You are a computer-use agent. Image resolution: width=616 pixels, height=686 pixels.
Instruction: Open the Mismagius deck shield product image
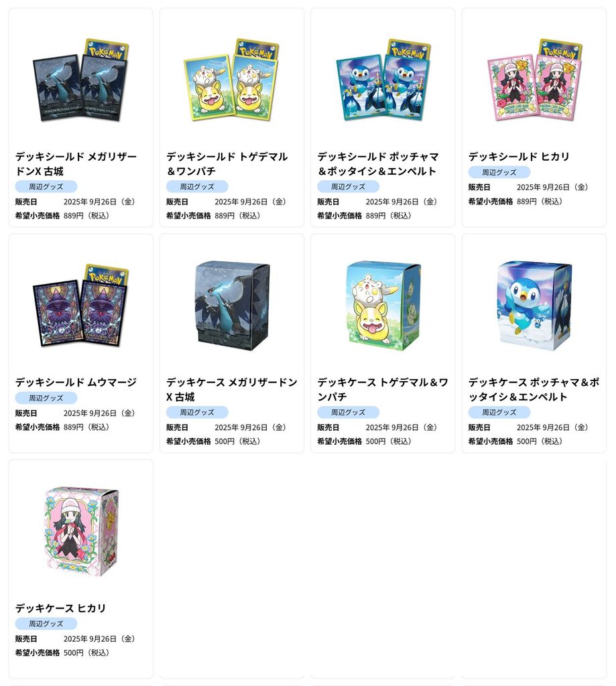[80, 305]
